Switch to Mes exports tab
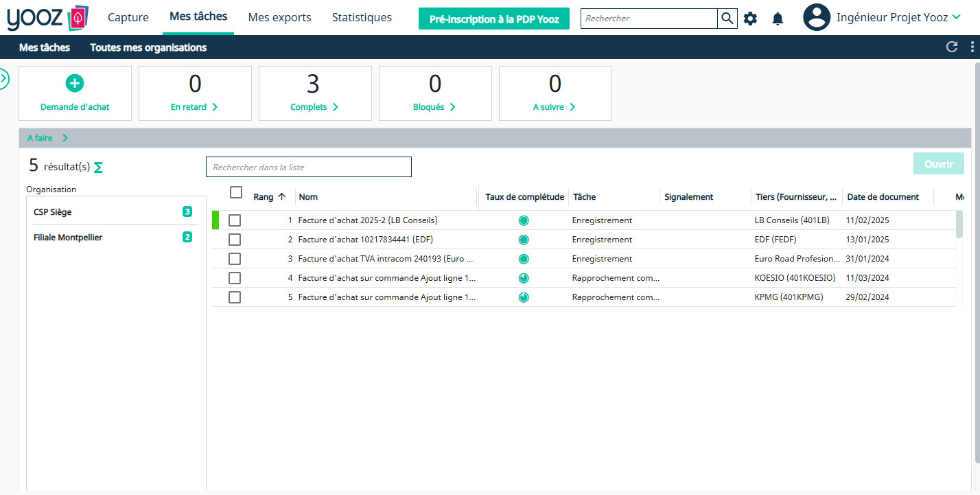 (x=279, y=18)
